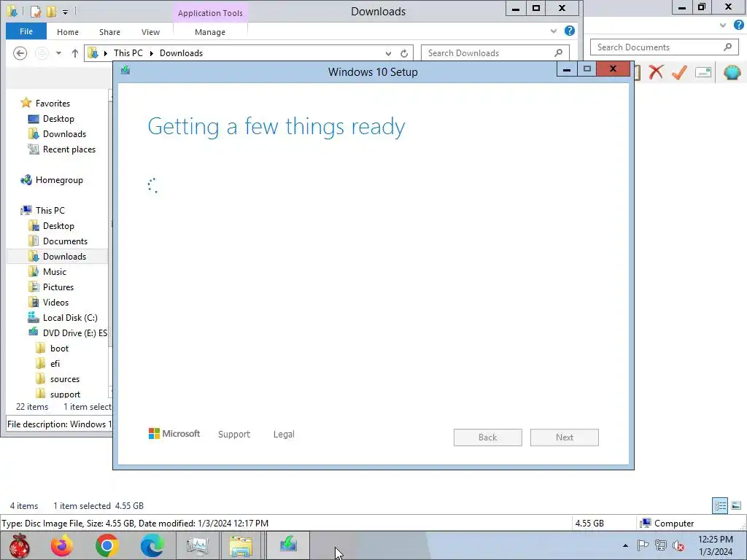Open the Share ribbon tab

click(109, 32)
